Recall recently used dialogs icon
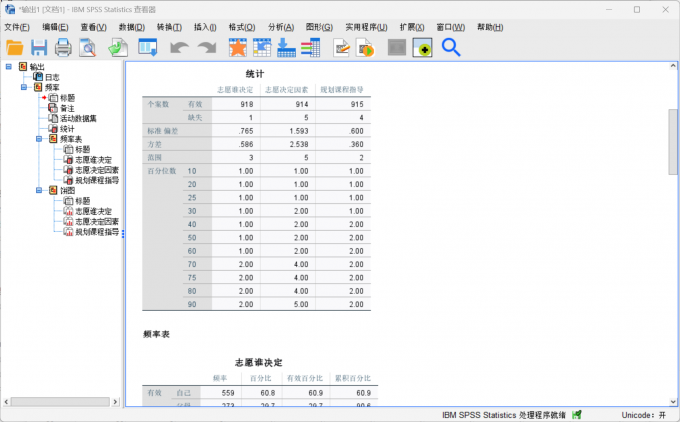 tap(147, 47)
